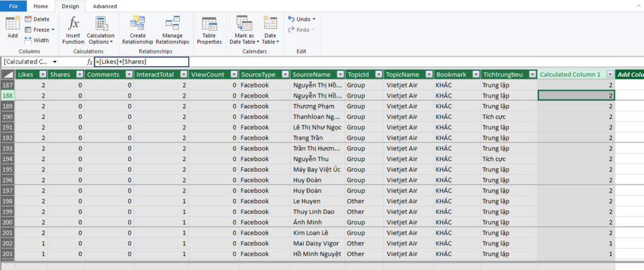Open the Insert Function dialog

tap(73, 30)
